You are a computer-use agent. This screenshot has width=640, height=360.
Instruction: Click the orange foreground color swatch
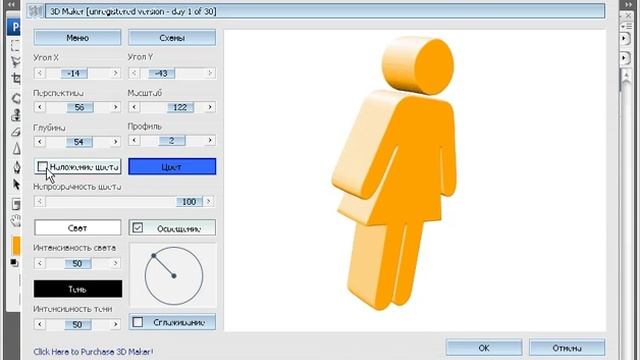click(16, 245)
